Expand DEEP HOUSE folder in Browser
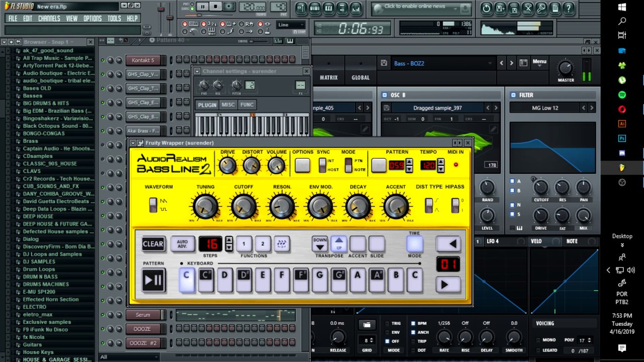The width and height of the screenshot is (644, 362). coord(38,217)
